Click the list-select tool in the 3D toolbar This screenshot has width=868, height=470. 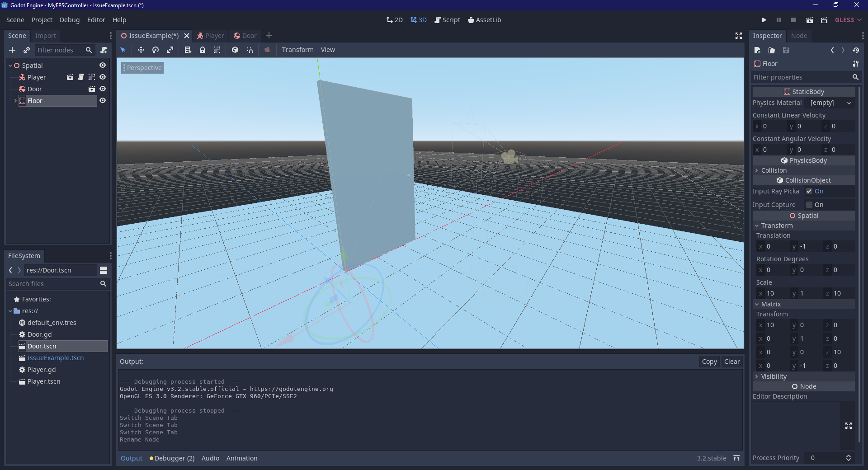pos(188,50)
